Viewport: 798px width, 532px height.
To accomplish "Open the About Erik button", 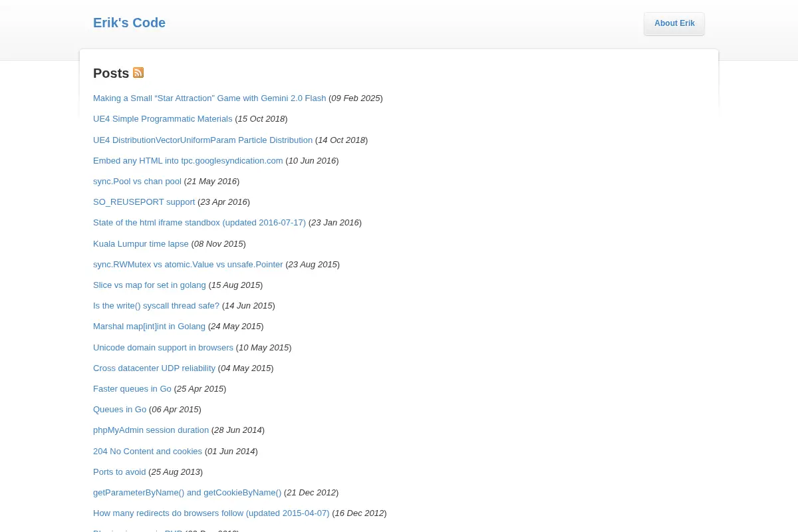I will (x=674, y=23).
